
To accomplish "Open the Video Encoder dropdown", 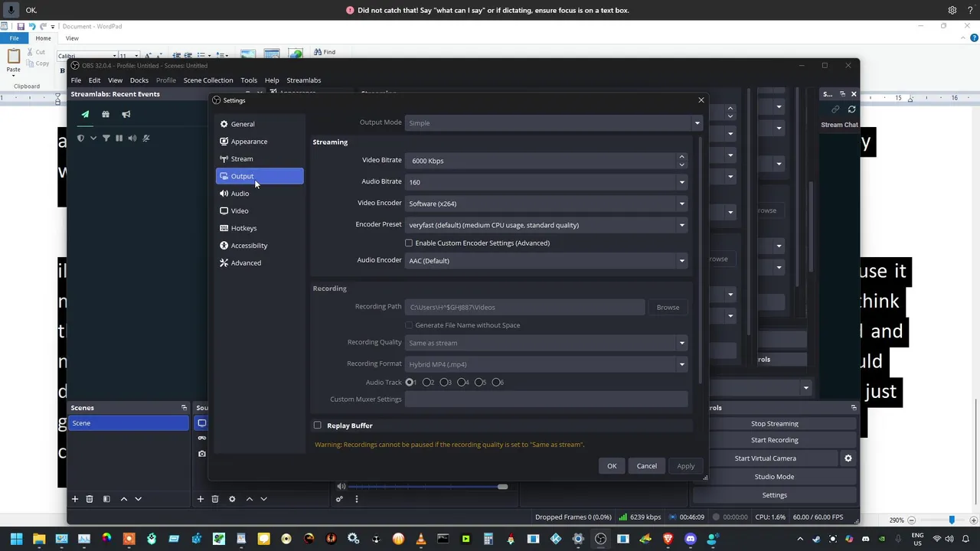I will (x=547, y=204).
